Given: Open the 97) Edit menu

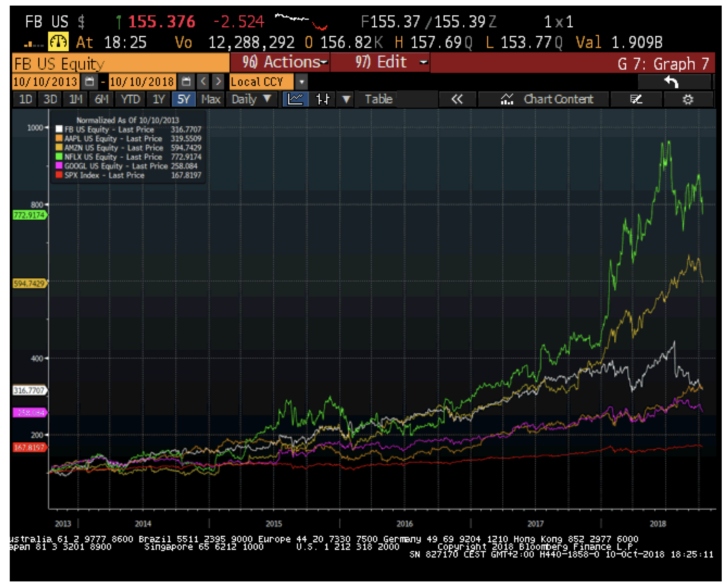Looking at the screenshot, I should point(381,62).
